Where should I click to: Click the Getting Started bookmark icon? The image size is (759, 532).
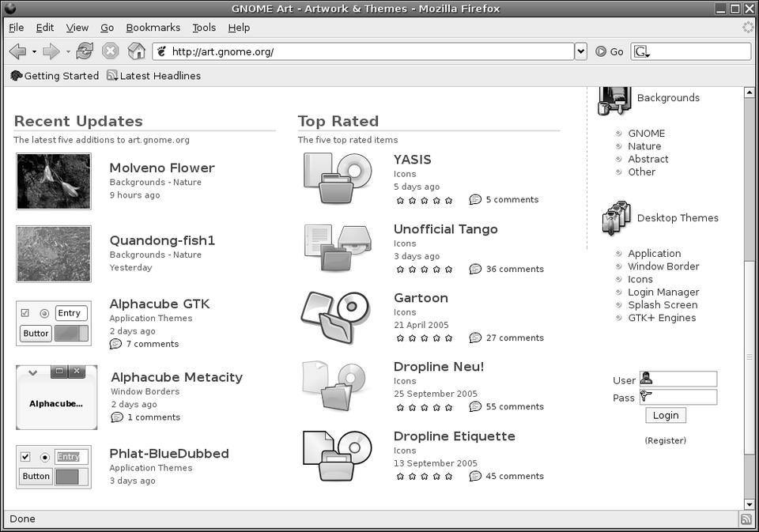[x=16, y=76]
